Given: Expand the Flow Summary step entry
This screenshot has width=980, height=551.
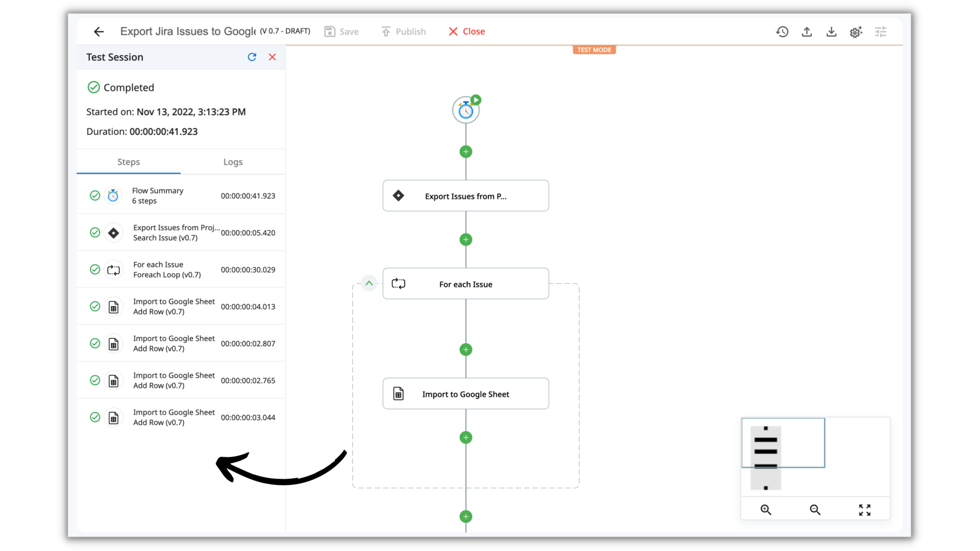Looking at the screenshot, I should click(x=180, y=195).
